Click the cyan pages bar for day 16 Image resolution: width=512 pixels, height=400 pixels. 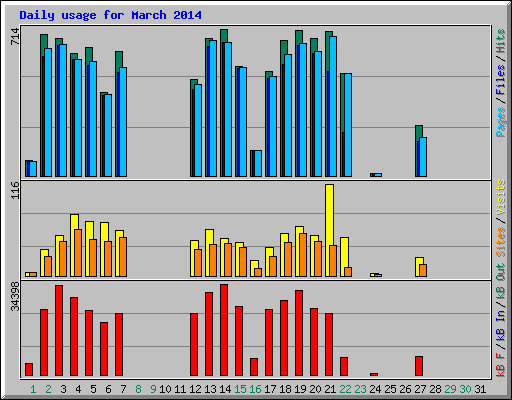(258, 163)
